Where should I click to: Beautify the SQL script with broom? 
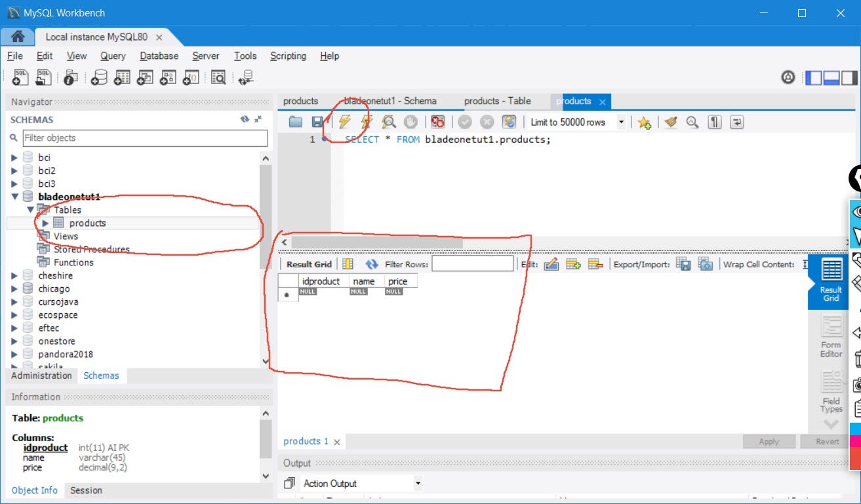point(670,122)
